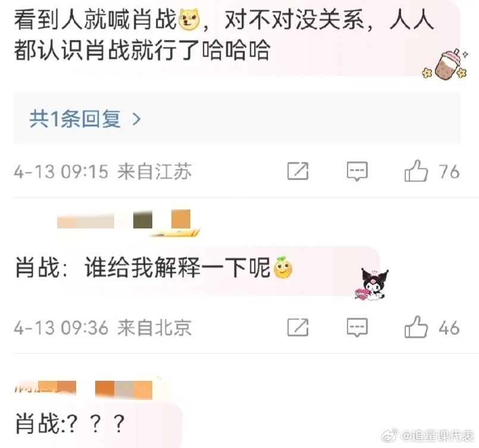This screenshot has height=448, width=479.
Task: Like the comment with 76 likes
Action: coord(416,171)
